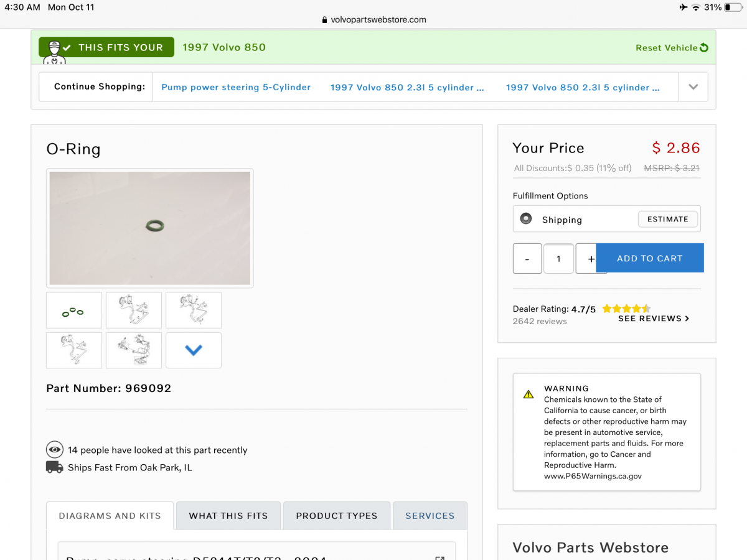747x560 pixels.
Task: Select the Shipping fulfillment radio button
Action: 526,219
